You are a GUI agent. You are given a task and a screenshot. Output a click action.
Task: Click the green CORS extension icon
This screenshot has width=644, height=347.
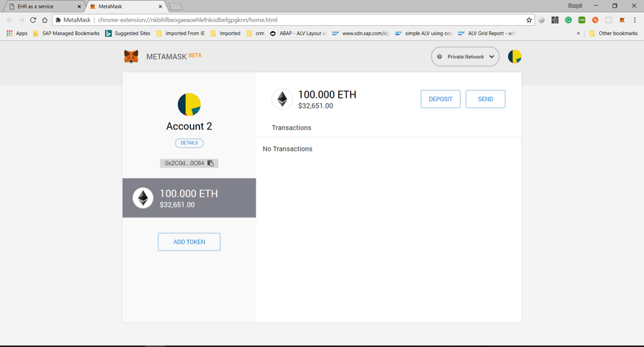[x=582, y=20]
